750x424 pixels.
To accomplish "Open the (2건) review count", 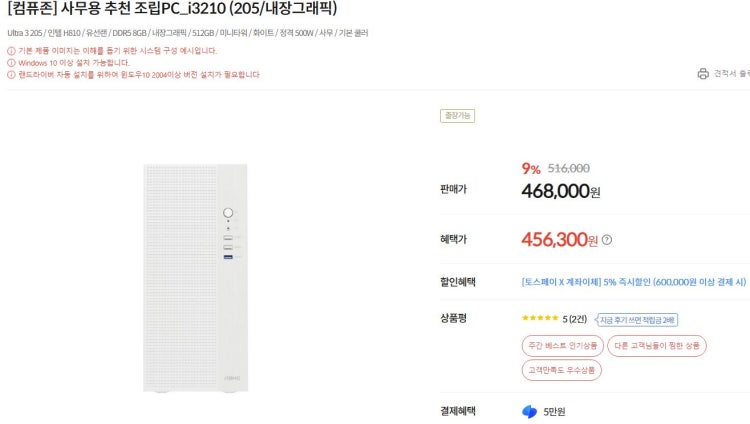I will click(580, 319).
